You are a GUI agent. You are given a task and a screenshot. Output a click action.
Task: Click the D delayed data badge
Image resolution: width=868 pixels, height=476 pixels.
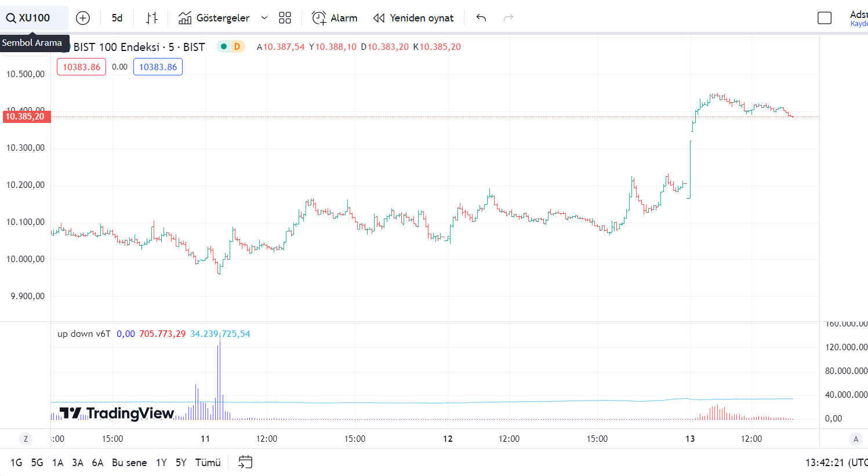coord(237,46)
